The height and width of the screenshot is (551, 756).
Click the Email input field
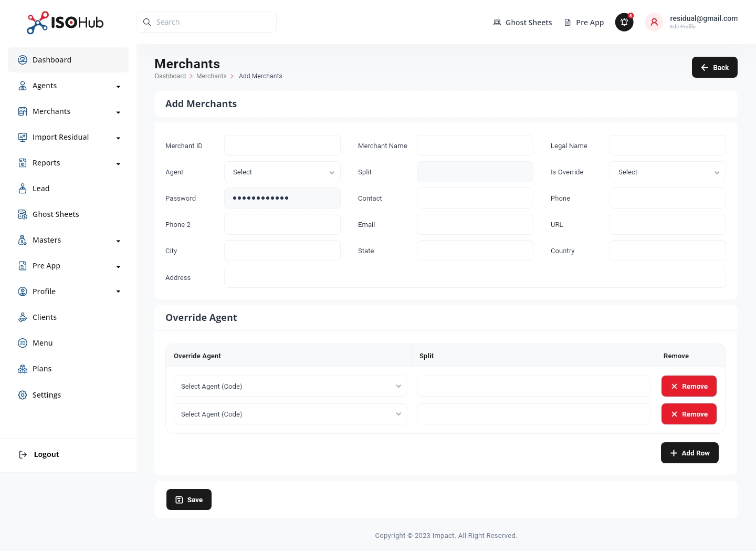pos(475,224)
